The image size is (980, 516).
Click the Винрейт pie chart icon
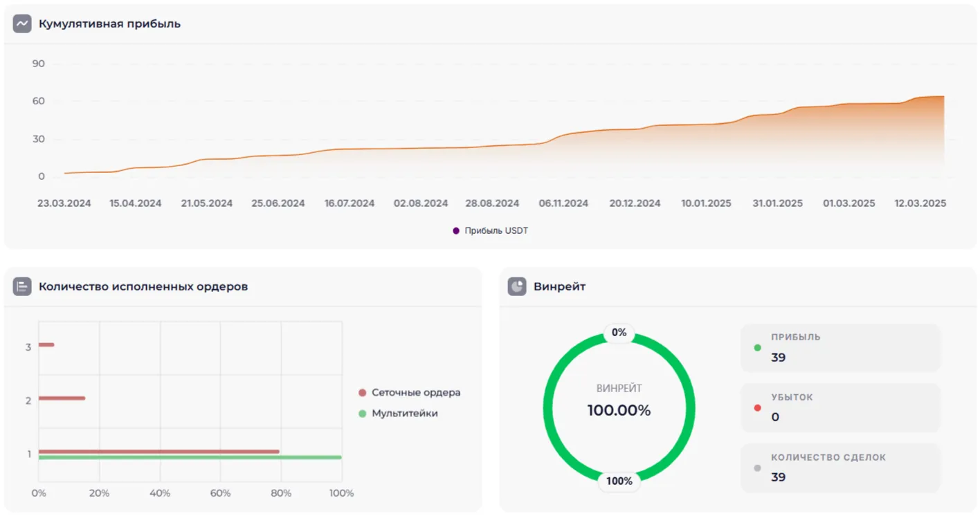coord(517,286)
